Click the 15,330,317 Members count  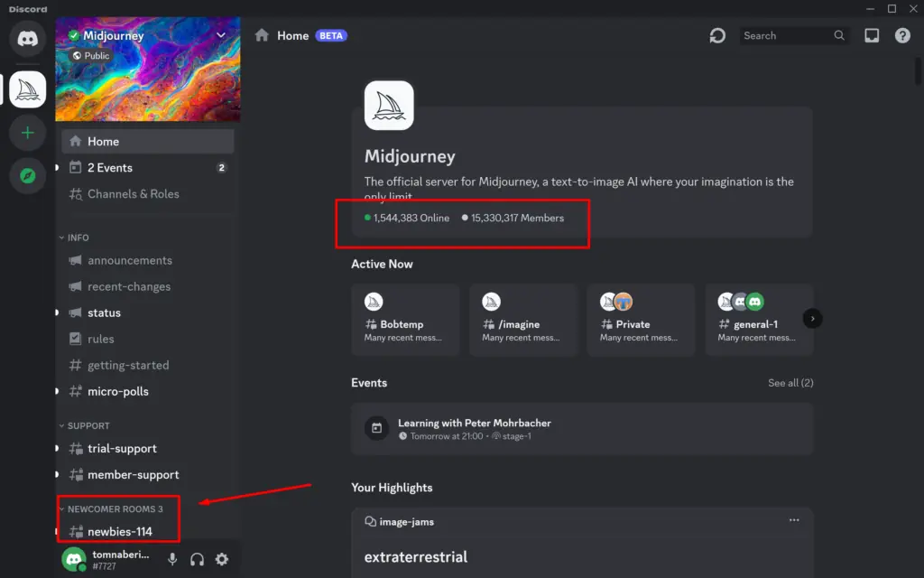513,219
